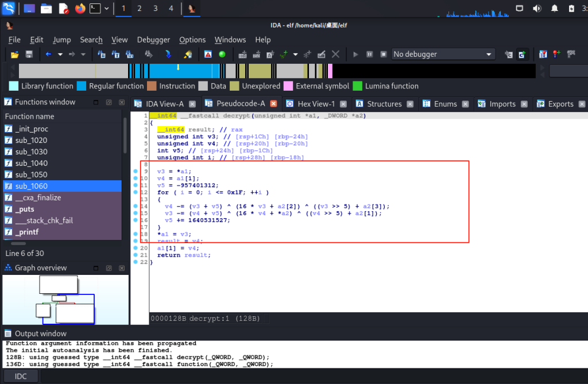Click the Lumina function green swatch

(x=358, y=86)
